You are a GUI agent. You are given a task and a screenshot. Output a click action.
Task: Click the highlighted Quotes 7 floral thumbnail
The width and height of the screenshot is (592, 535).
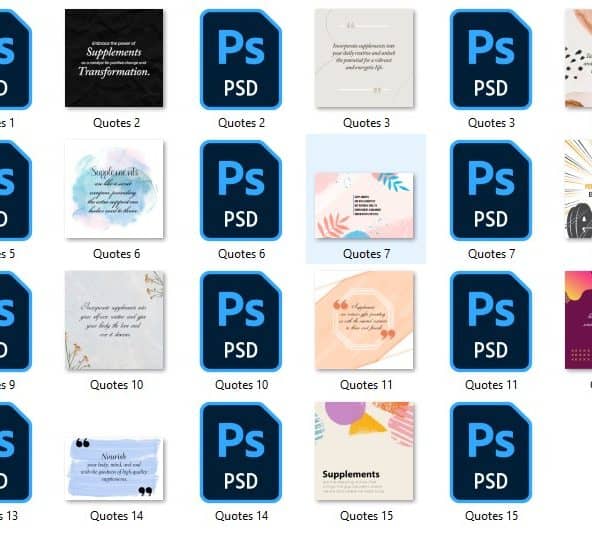click(364, 205)
